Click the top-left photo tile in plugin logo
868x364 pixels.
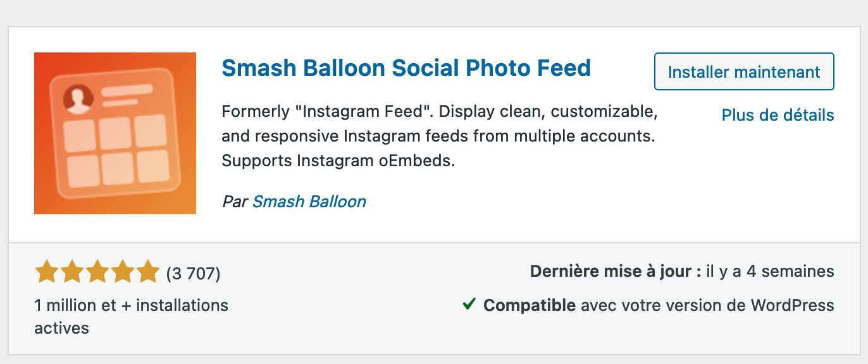(80, 133)
